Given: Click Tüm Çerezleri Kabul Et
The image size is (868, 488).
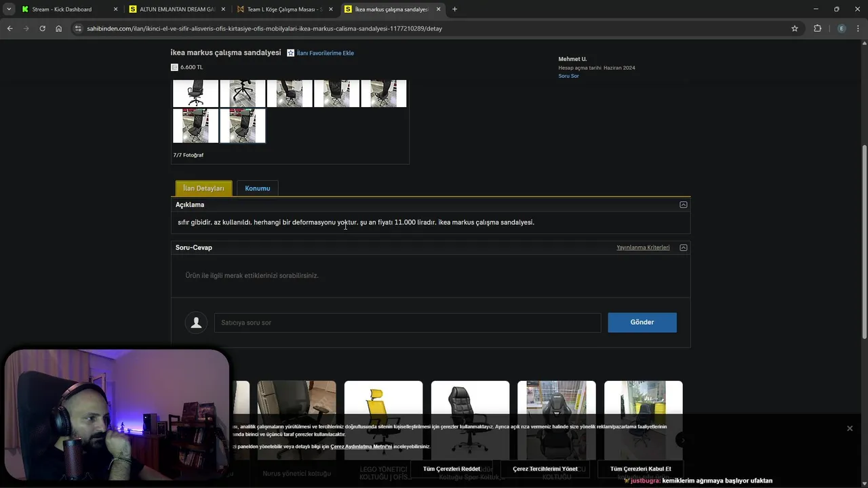Looking at the screenshot, I should [x=641, y=469].
